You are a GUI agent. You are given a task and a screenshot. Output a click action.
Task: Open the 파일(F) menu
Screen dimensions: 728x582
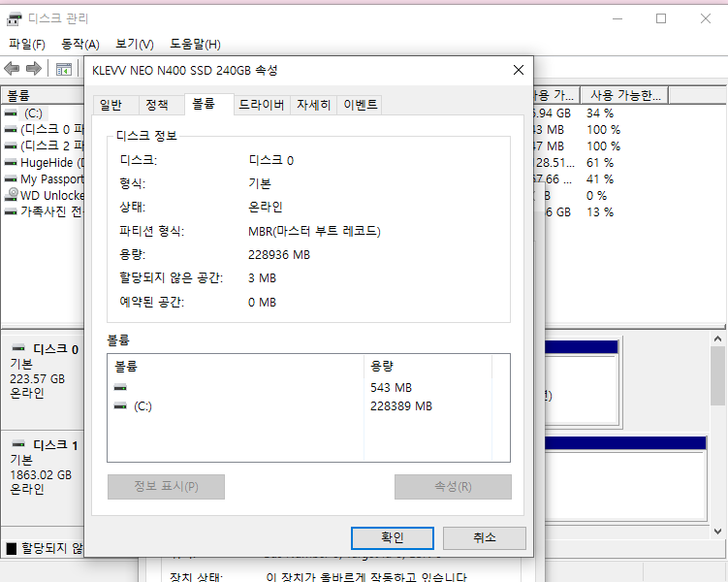27,44
